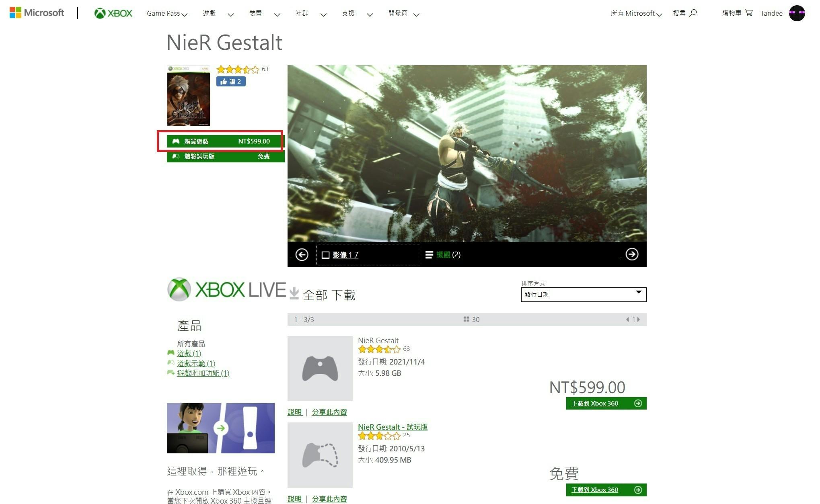
Task: Show next screenshot with right arrow
Action: click(x=632, y=254)
